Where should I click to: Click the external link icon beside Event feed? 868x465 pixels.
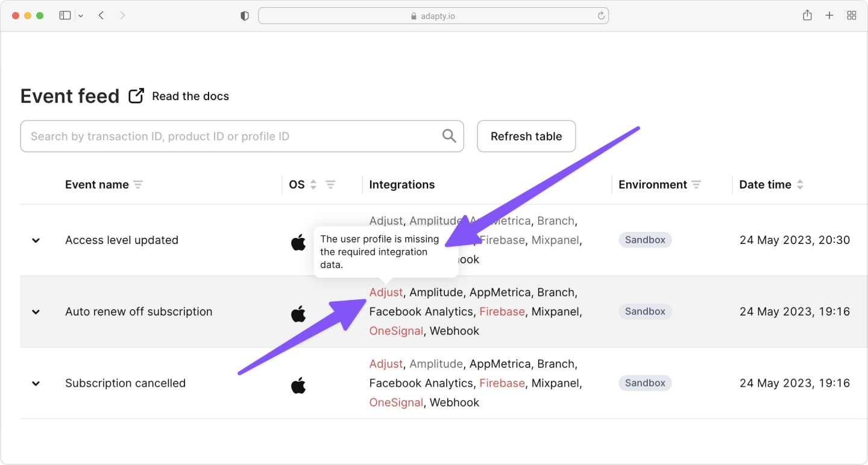[x=136, y=96]
